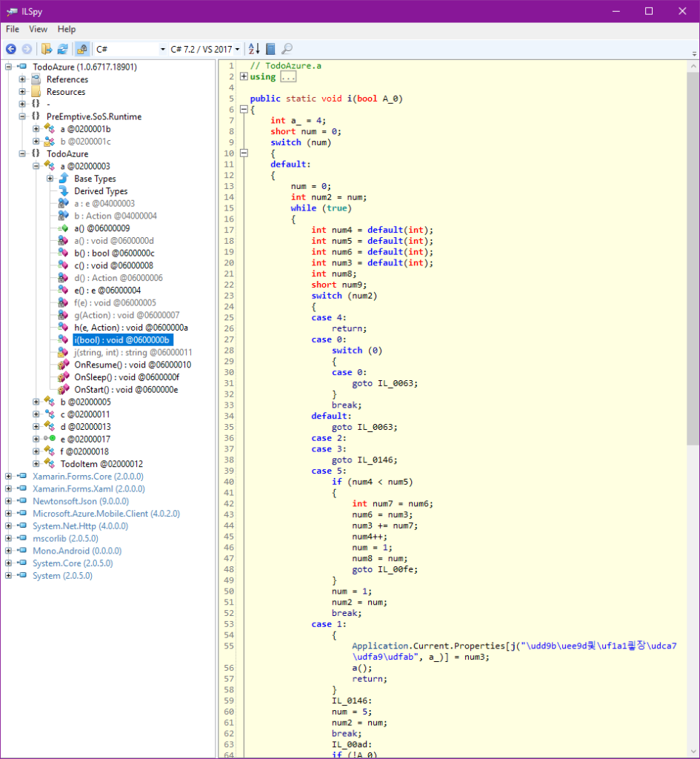Click the Application type link in code
This screenshot has width=700, height=759.
[380, 646]
